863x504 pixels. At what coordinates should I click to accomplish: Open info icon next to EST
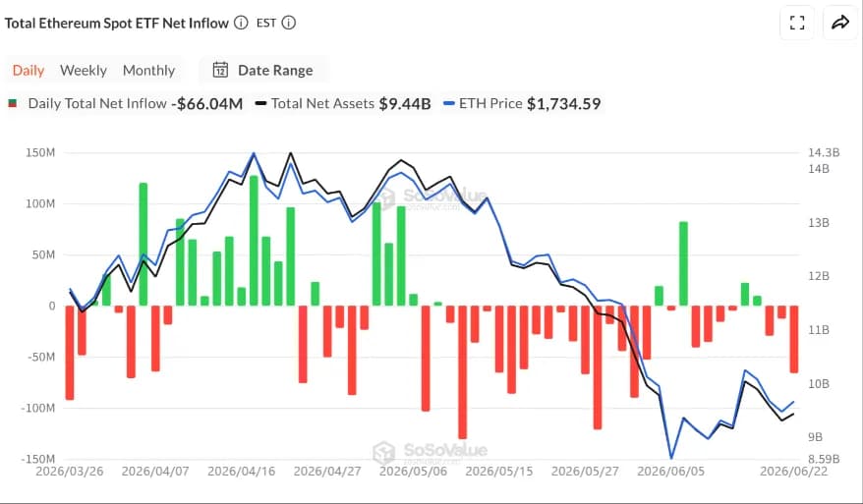288,23
